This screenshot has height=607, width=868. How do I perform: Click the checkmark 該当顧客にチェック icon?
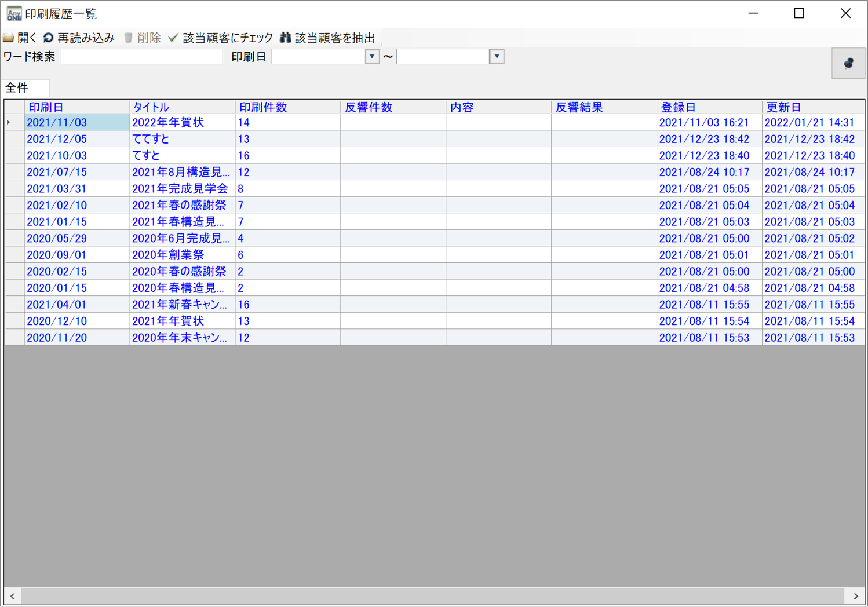point(173,38)
